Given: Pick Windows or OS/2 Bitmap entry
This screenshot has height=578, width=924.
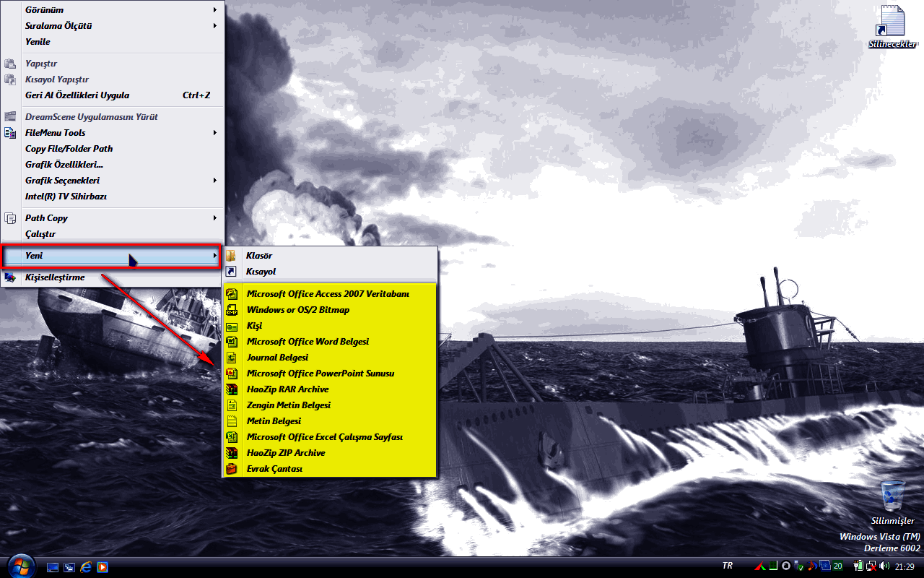Looking at the screenshot, I should (x=329, y=310).
